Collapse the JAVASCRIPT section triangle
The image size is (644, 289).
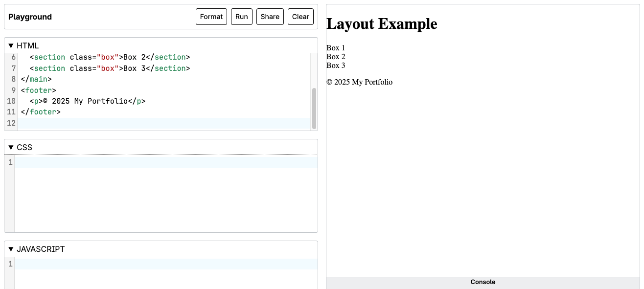11,249
